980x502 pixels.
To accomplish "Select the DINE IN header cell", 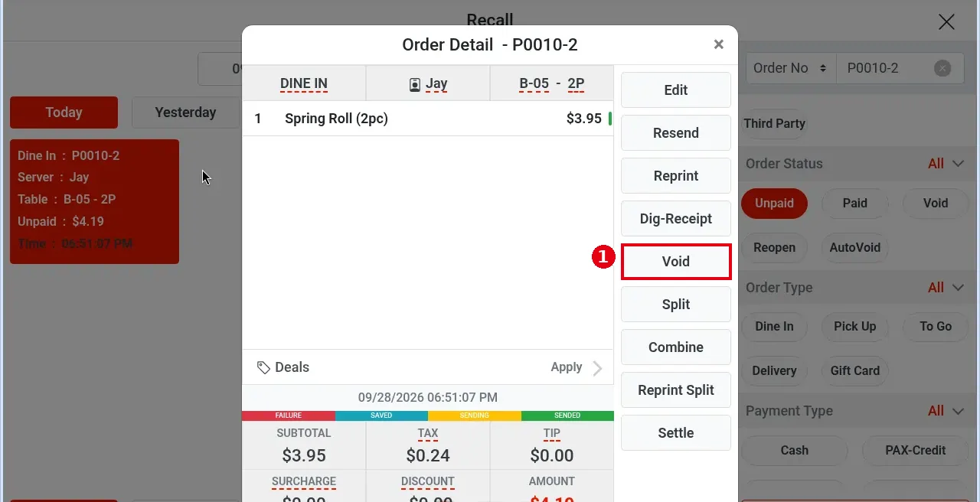I will click(304, 83).
